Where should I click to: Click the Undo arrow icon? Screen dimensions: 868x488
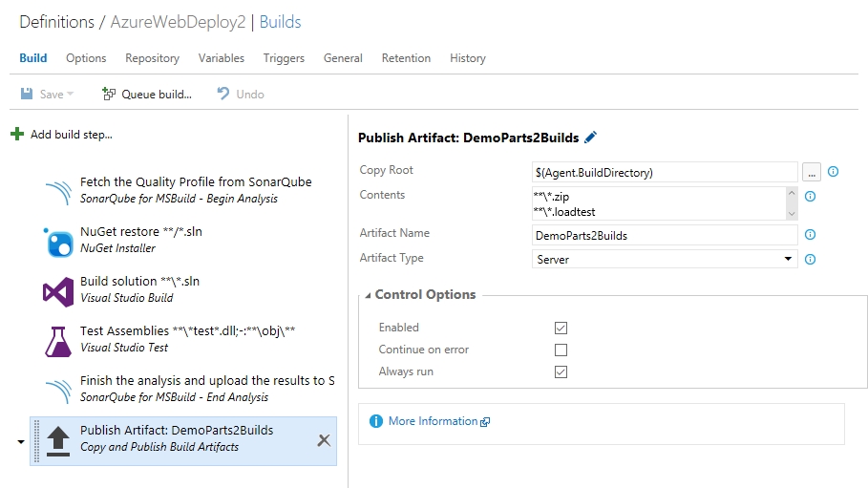pyautogui.click(x=223, y=94)
